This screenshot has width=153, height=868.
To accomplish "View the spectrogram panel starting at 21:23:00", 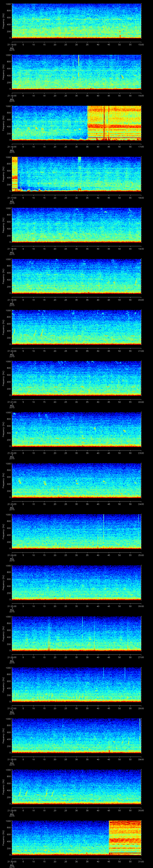I will tap(77, 481).
